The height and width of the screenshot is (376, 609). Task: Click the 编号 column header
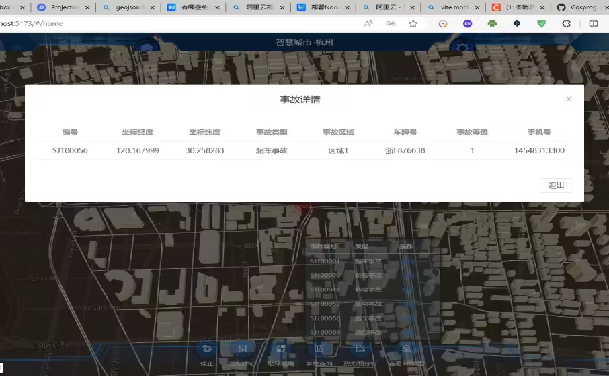(x=70, y=132)
